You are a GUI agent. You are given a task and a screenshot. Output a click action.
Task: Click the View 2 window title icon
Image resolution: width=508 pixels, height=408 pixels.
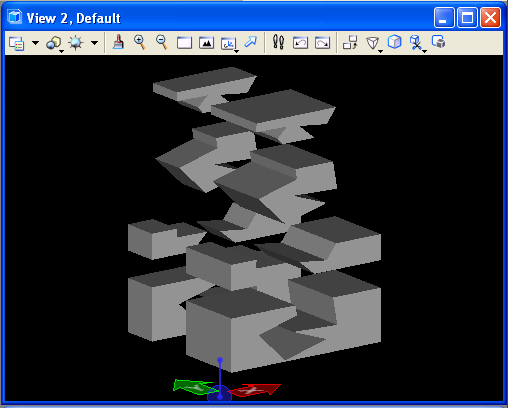[x=15, y=17]
